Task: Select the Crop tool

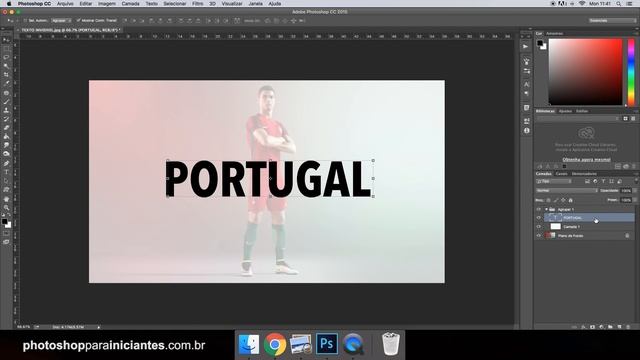Action: click(6, 75)
